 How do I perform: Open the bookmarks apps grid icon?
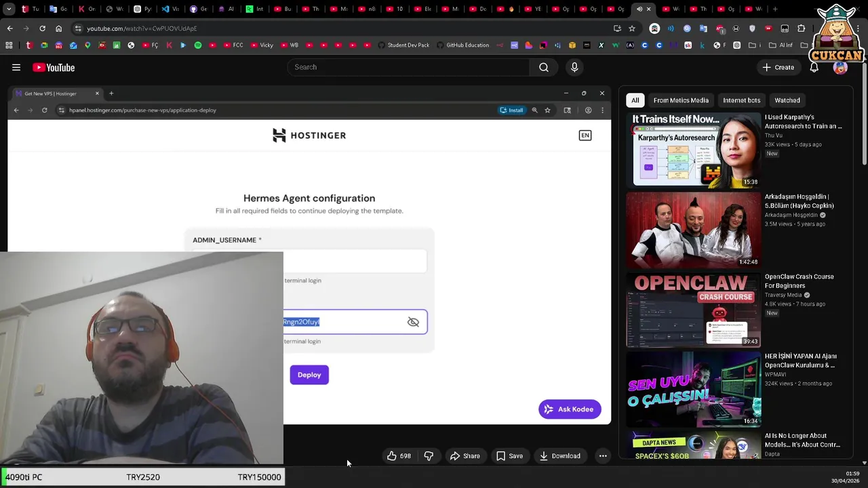point(9,45)
